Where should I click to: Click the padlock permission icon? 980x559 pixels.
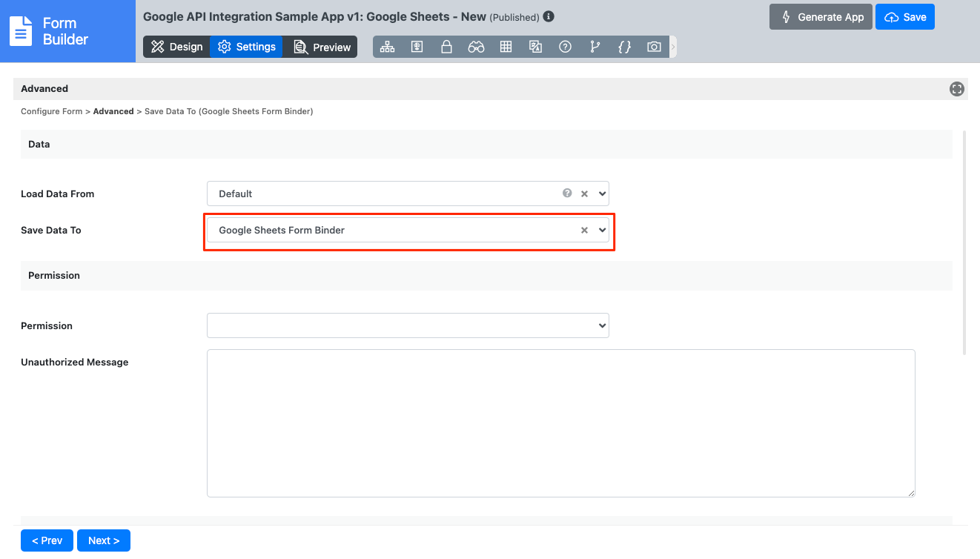(446, 47)
